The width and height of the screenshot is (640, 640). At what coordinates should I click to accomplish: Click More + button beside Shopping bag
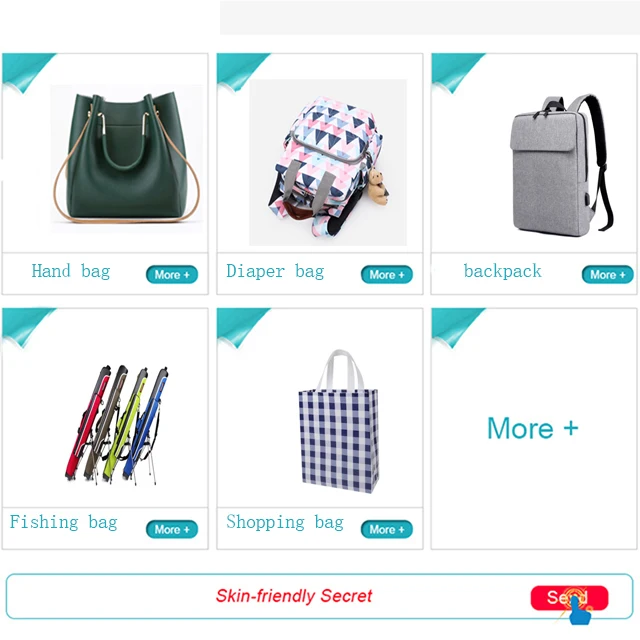(x=387, y=529)
